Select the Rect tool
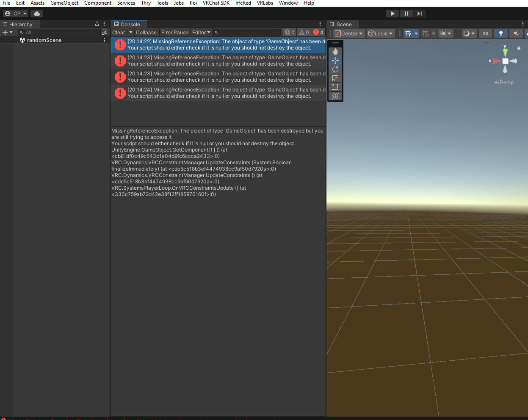 (335, 87)
